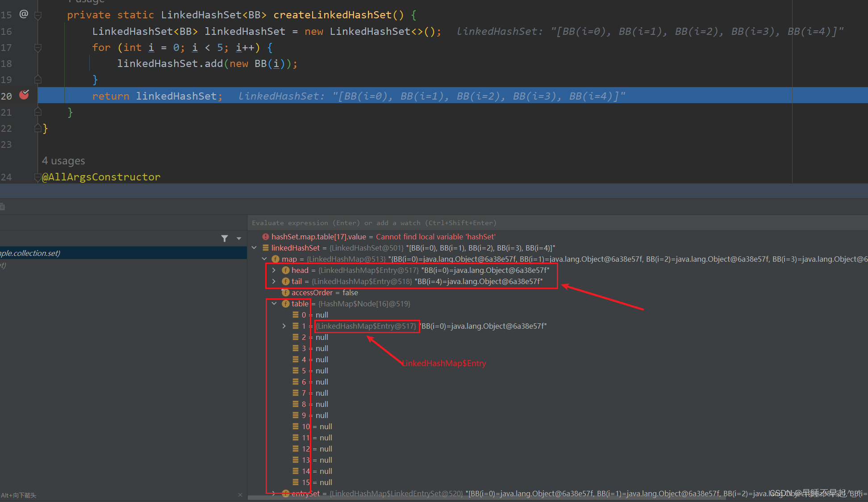Click the @ annotation gutter icon on line 15
This screenshot has height=502, width=868.
[x=24, y=14]
